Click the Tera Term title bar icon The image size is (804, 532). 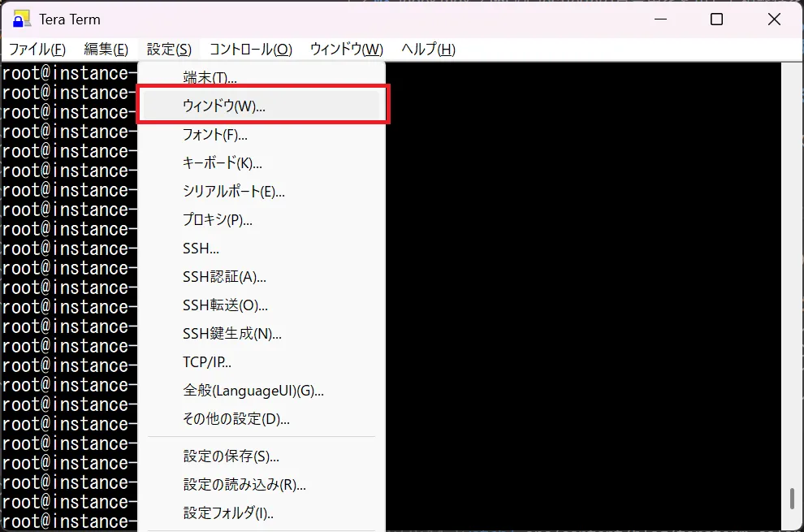point(21,19)
